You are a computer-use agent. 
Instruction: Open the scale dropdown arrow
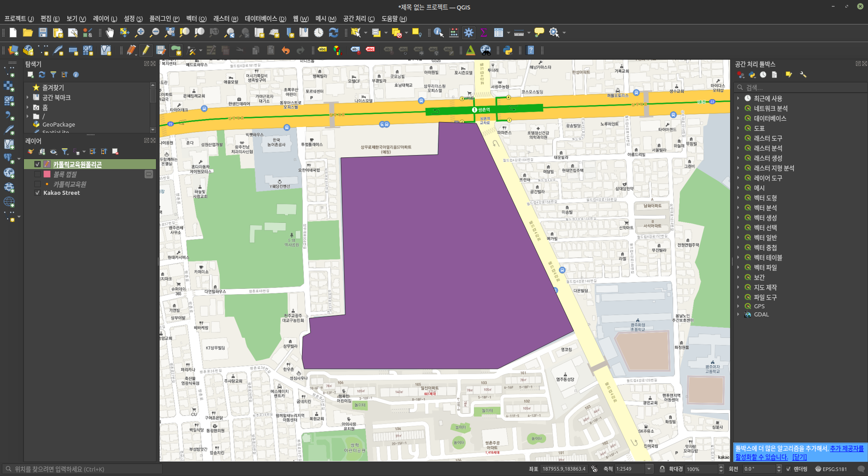[x=649, y=469]
